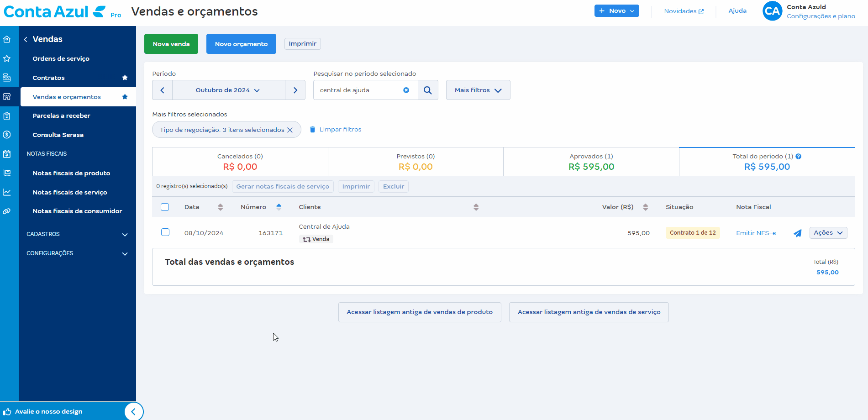The width and height of the screenshot is (868, 420).
Task: Open the Outubro de 2024 period dropdown
Action: pyautogui.click(x=228, y=90)
